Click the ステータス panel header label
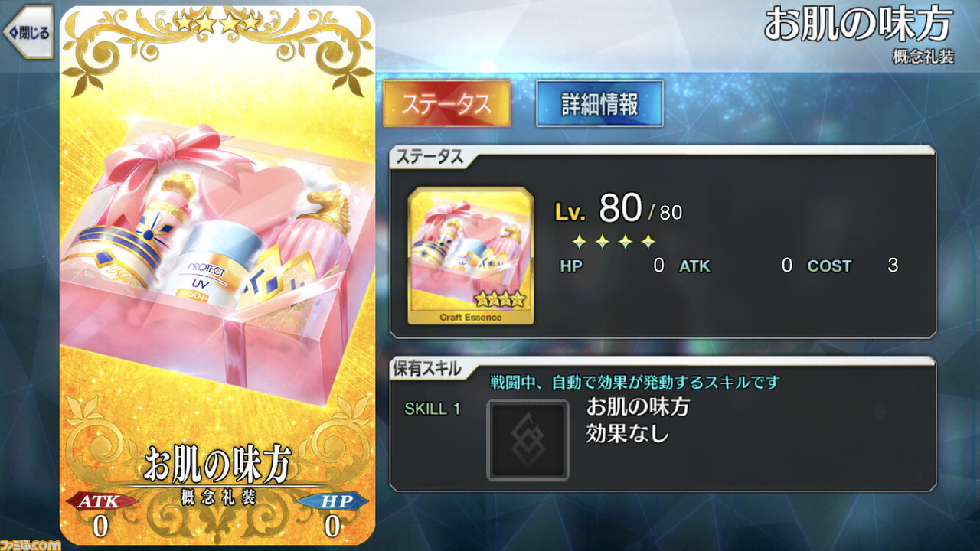This screenshot has height=551, width=980. tap(428, 157)
